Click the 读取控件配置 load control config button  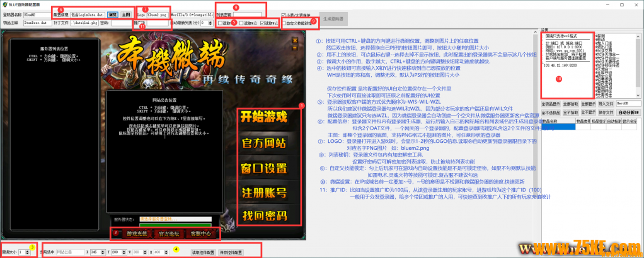click(x=203, y=252)
